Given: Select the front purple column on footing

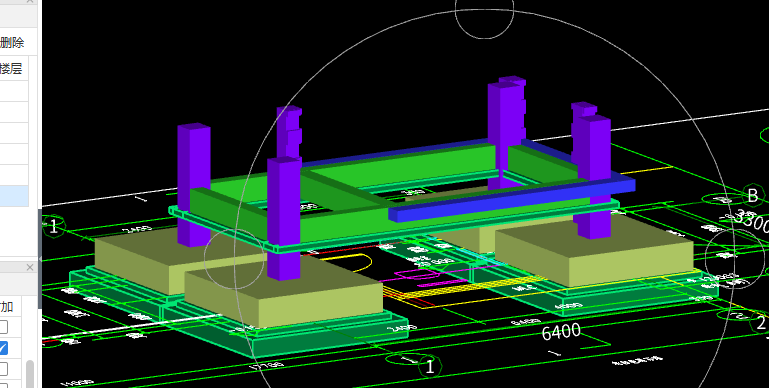Looking at the screenshot, I should tap(284, 219).
